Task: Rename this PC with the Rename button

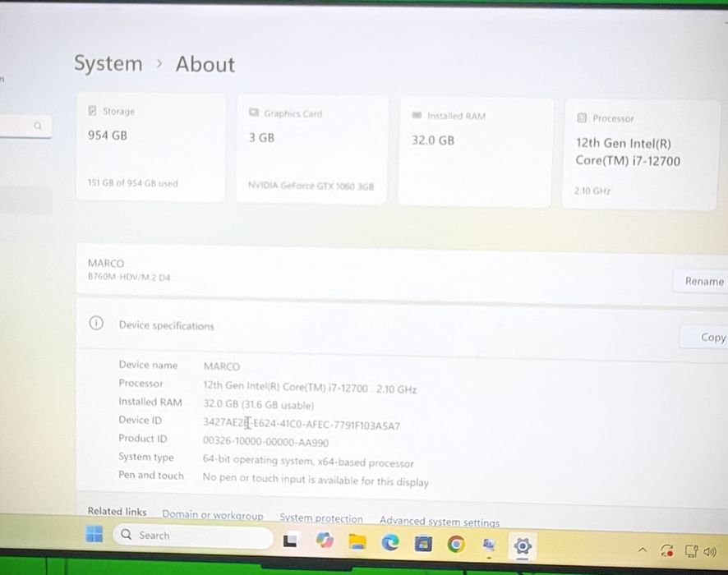Action: point(701,281)
